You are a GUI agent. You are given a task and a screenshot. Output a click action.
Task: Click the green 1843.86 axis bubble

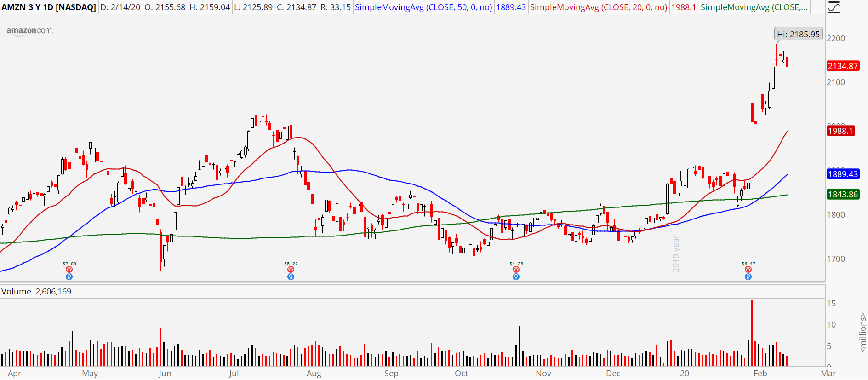pos(843,194)
